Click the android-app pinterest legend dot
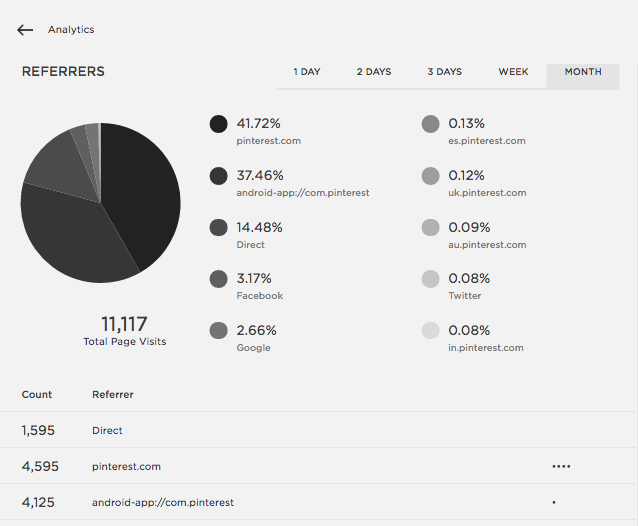Viewport: 638px width, 526px height. (x=218, y=176)
